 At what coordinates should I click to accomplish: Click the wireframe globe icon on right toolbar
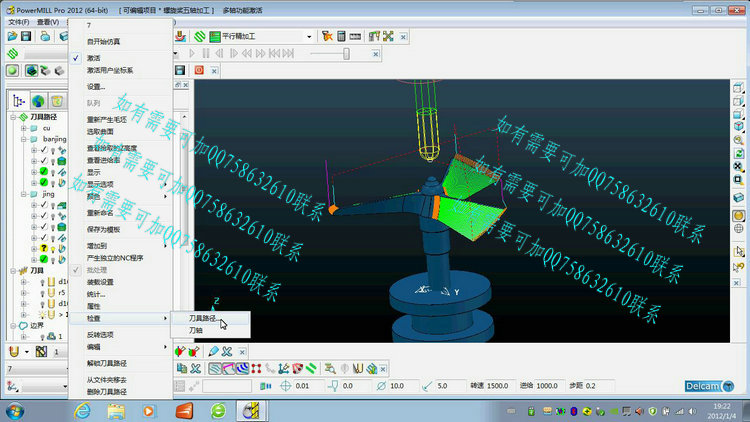(x=739, y=229)
